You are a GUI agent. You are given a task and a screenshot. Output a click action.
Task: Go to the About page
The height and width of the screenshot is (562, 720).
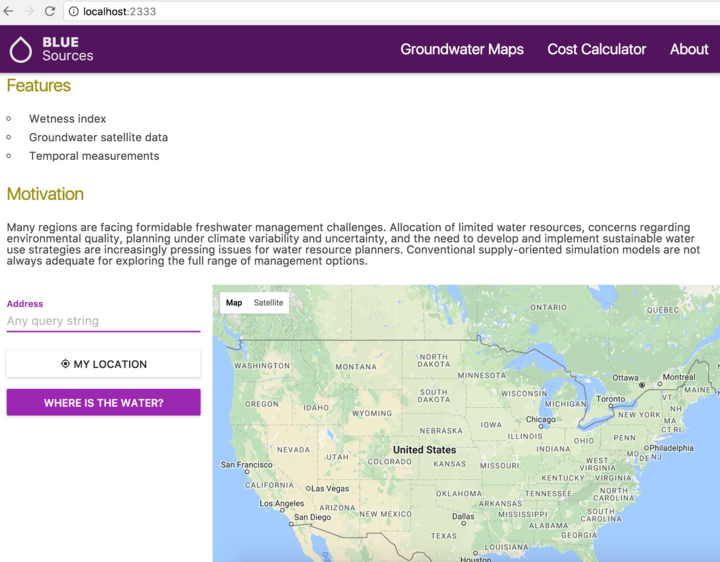click(689, 49)
